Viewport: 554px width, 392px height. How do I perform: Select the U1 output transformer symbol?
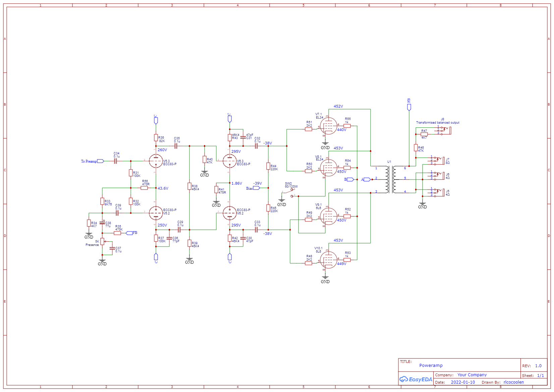click(391, 179)
